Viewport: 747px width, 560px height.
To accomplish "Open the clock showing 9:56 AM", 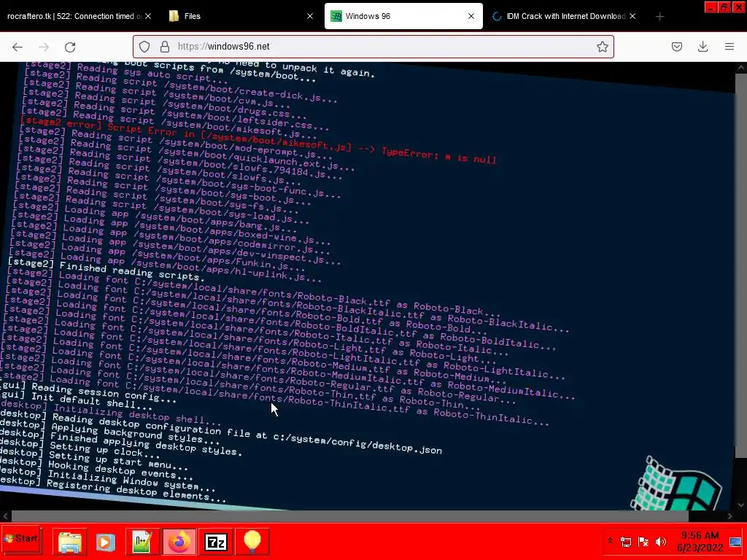I will tap(700, 542).
